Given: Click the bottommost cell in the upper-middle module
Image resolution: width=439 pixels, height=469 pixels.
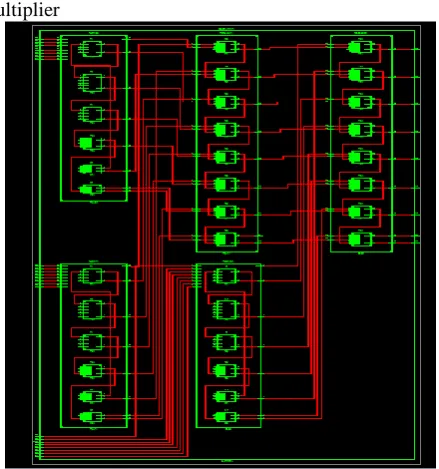Looking at the screenshot, I should coord(226,239).
